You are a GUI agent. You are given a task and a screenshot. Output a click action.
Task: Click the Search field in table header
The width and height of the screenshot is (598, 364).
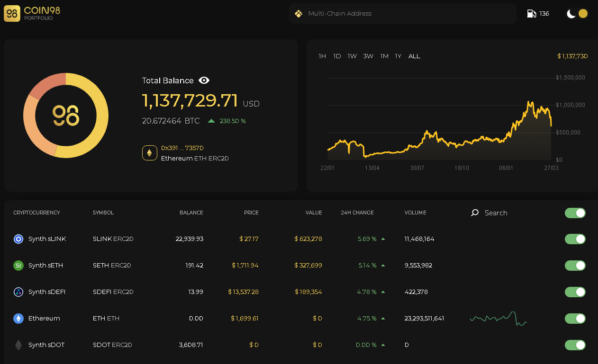[x=496, y=213]
